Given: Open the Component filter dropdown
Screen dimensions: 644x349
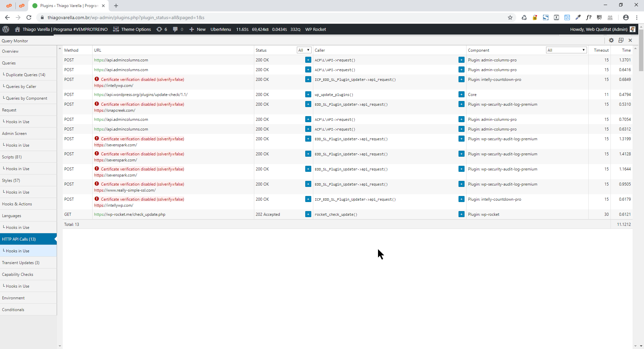Looking at the screenshot, I should pos(566,50).
